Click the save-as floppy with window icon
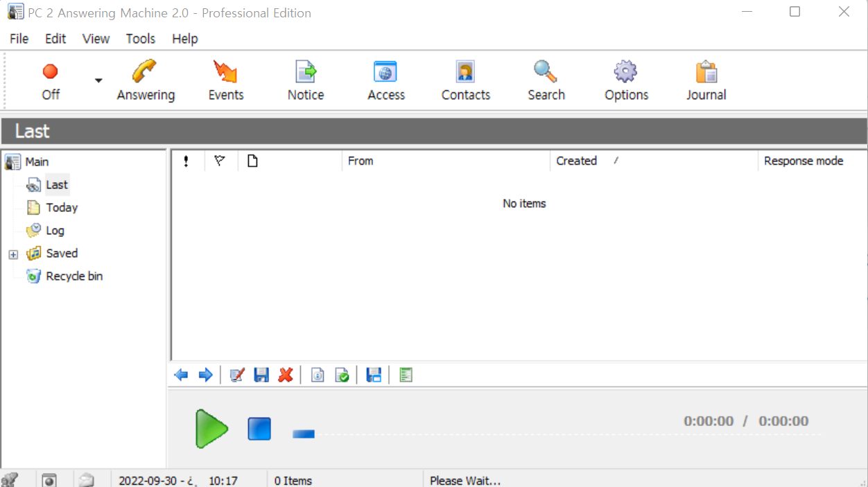 [374, 375]
